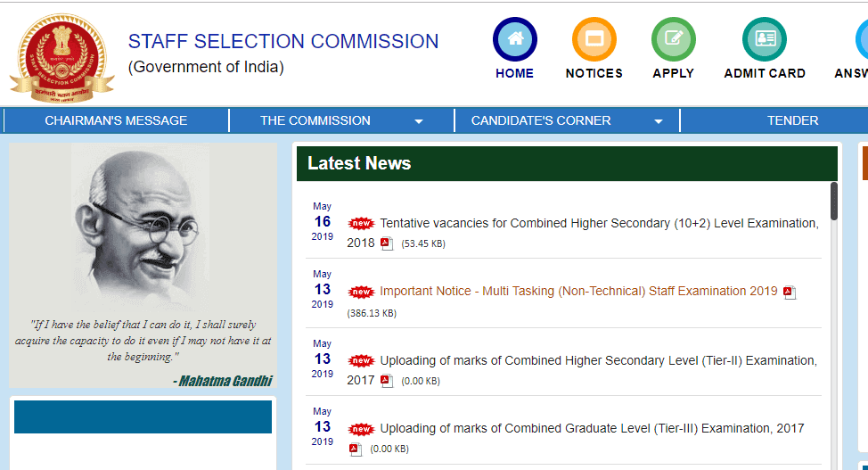
Task: Open Uploading of marks Combined Graduate Level Tier-III
Action: (592, 428)
